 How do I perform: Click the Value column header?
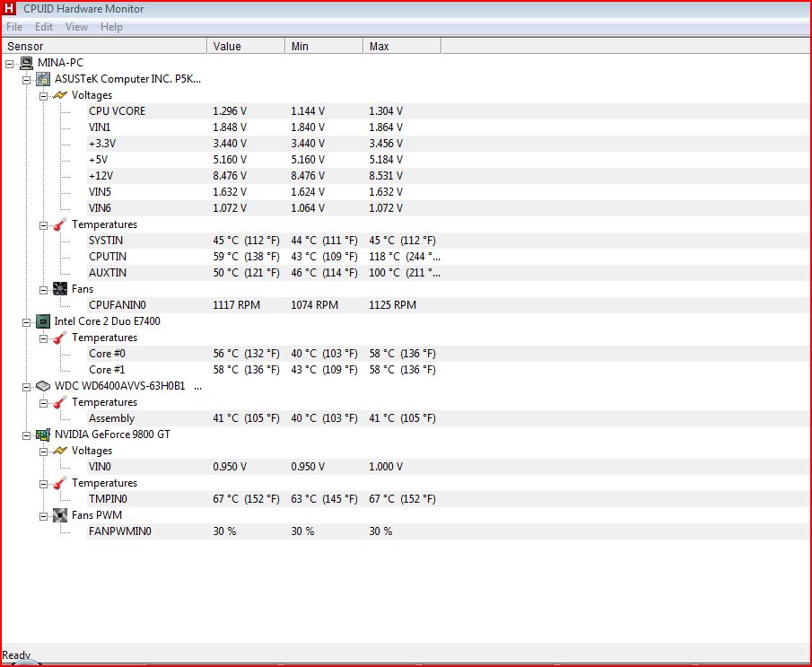246,46
